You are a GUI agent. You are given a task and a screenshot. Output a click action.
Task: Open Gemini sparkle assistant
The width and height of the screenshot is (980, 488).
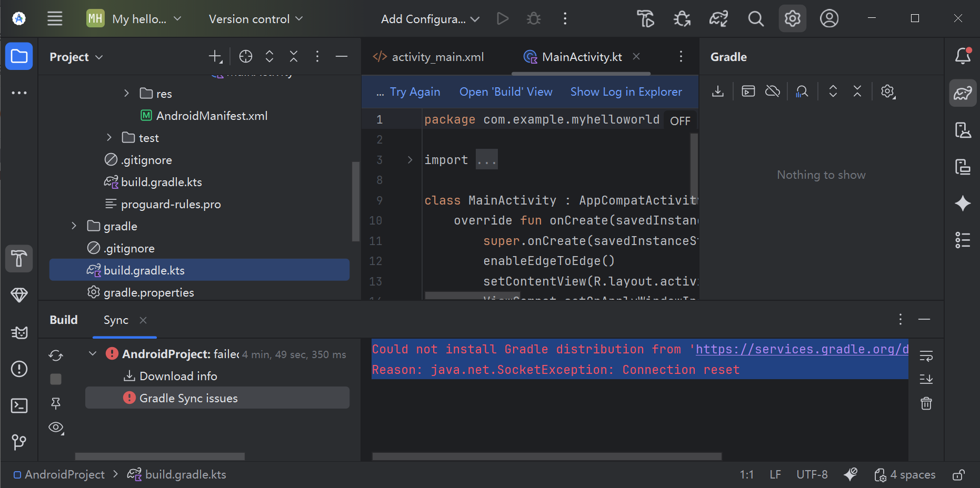coord(963,203)
